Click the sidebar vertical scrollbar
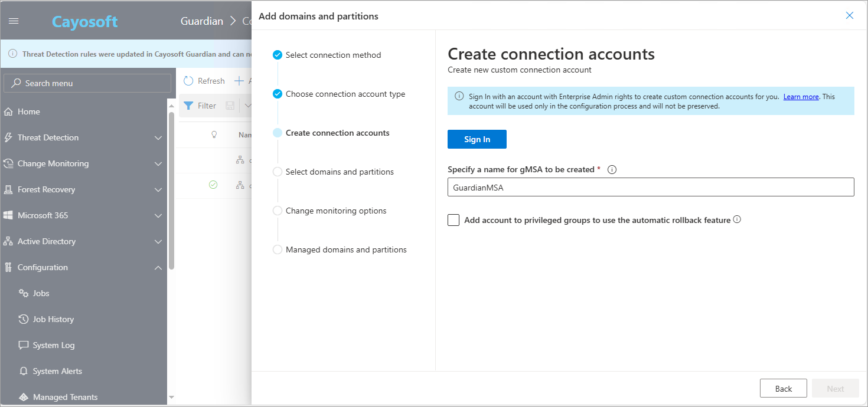This screenshot has height=407, width=868. pos(171,189)
